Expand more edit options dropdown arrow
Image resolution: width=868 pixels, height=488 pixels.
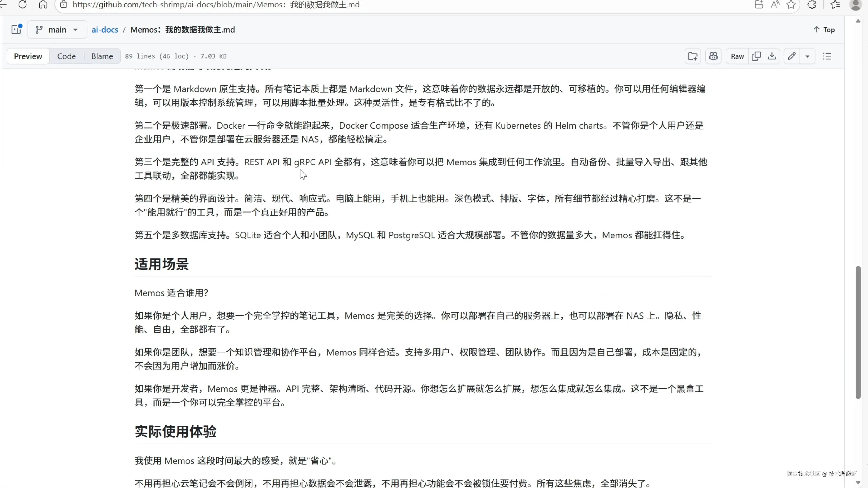[807, 56]
